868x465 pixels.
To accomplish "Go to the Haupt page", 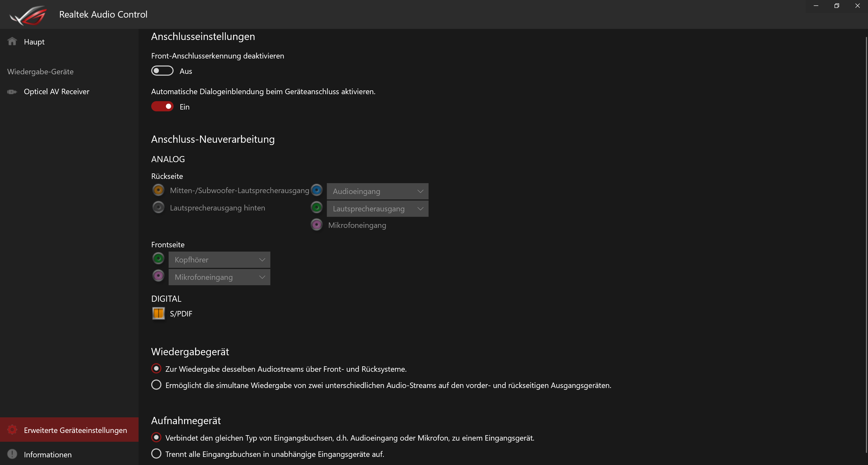I will pos(34,42).
